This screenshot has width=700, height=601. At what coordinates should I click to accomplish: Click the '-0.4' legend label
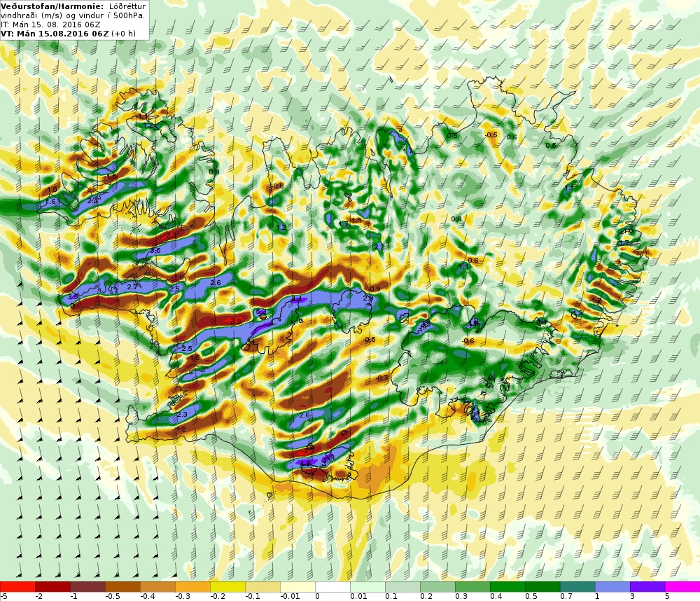click(x=148, y=596)
